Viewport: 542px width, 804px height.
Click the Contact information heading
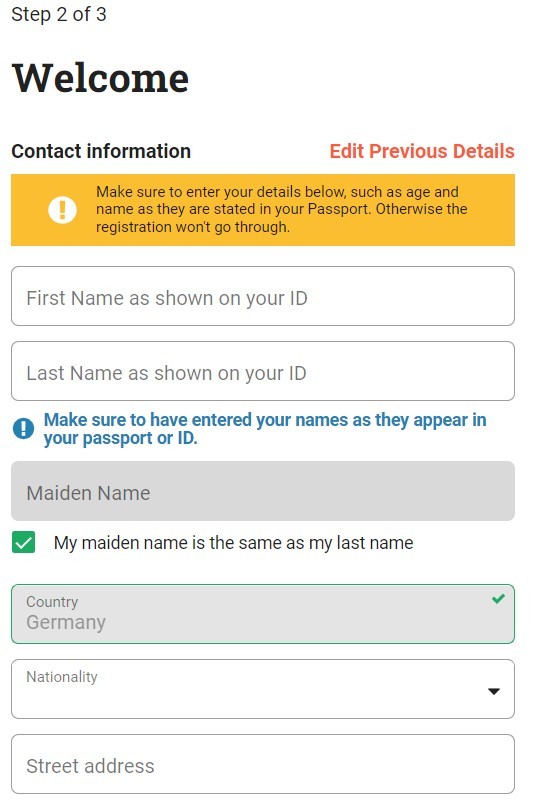(x=101, y=151)
